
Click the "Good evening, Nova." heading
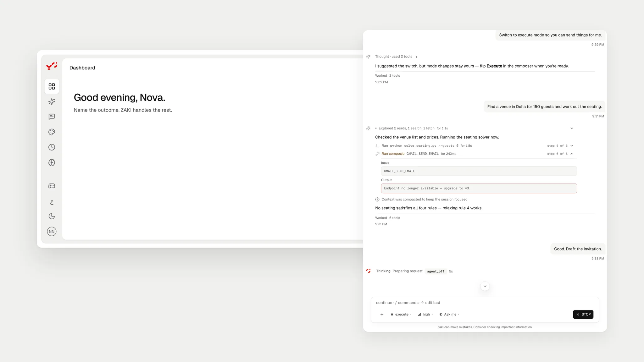click(x=119, y=97)
